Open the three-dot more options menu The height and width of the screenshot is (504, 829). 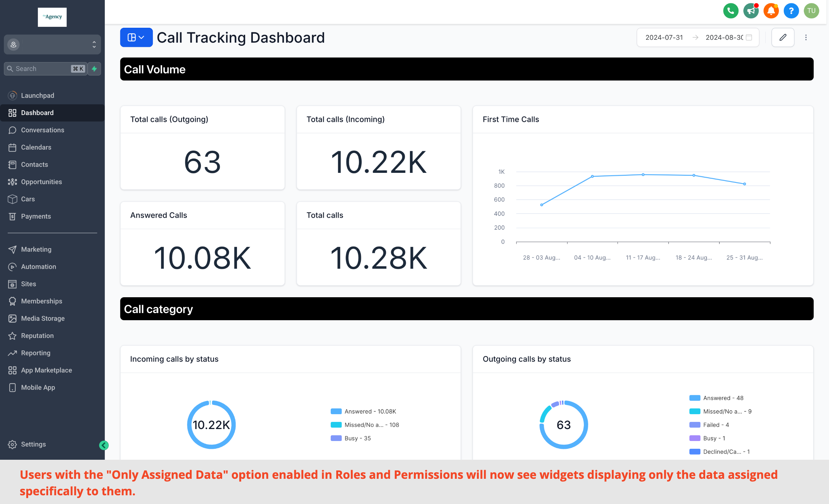[806, 37]
